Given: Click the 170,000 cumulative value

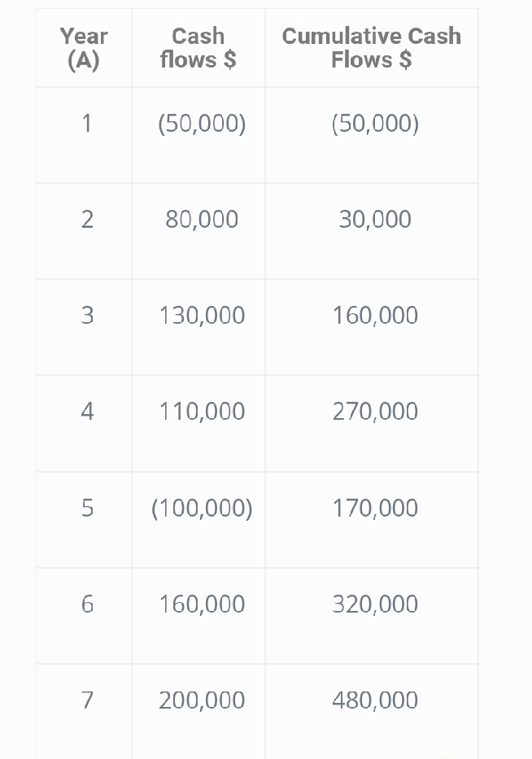Looking at the screenshot, I should 375,508.
